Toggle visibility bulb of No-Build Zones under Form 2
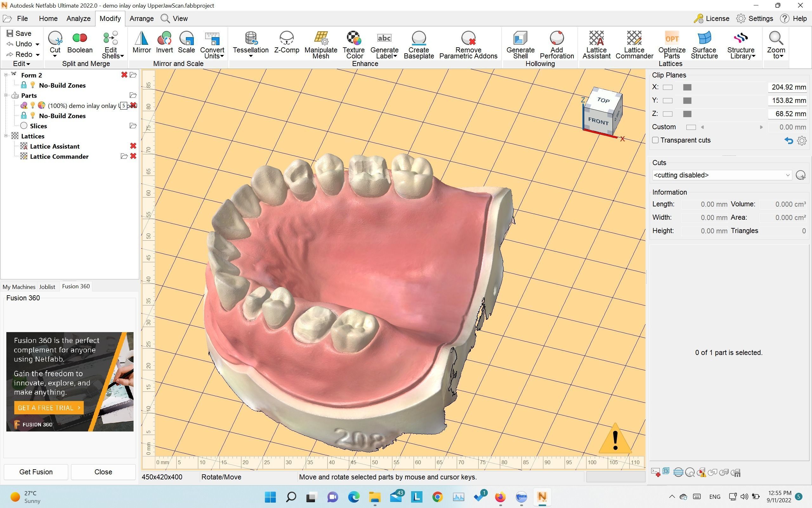This screenshot has height=508, width=812. coord(33,85)
